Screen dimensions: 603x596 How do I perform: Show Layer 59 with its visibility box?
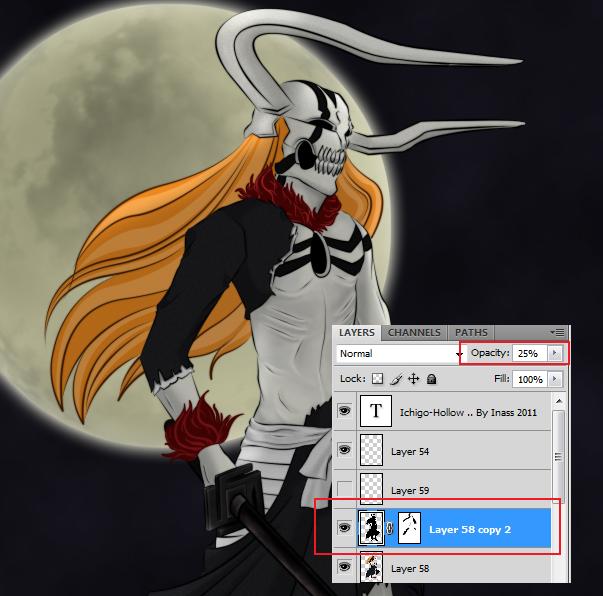click(345, 488)
